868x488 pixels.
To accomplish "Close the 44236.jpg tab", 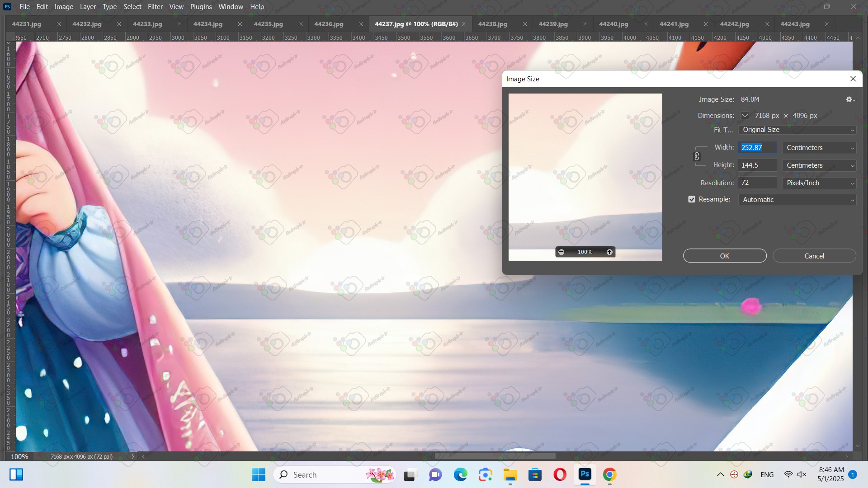I will 361,24.
